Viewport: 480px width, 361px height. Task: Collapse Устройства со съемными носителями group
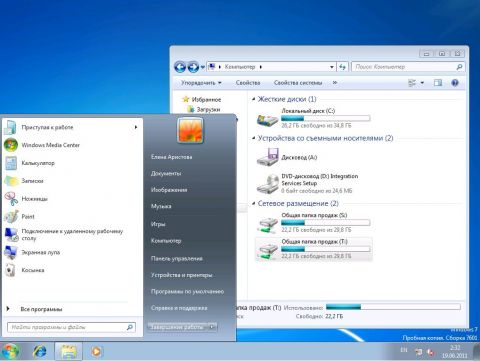click(253, 138)
